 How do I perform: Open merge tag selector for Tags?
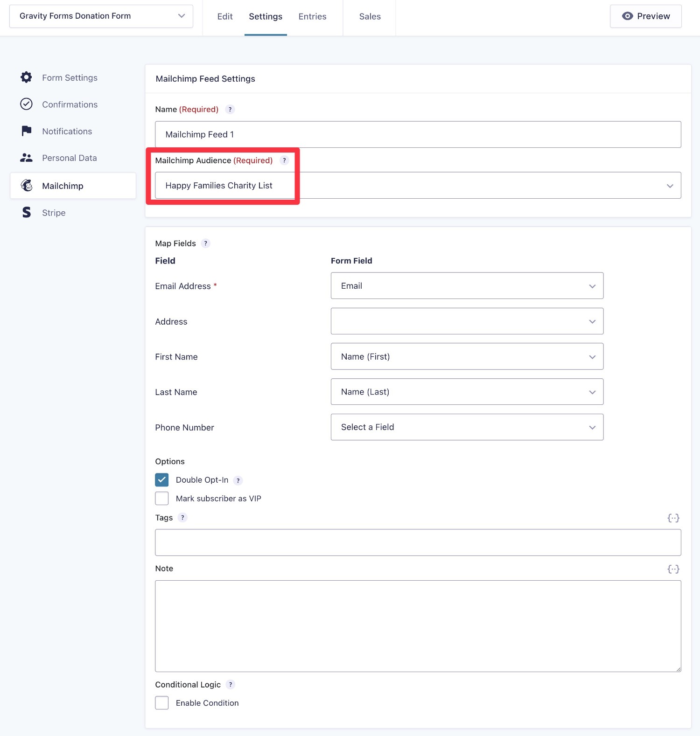coord(673,518)
